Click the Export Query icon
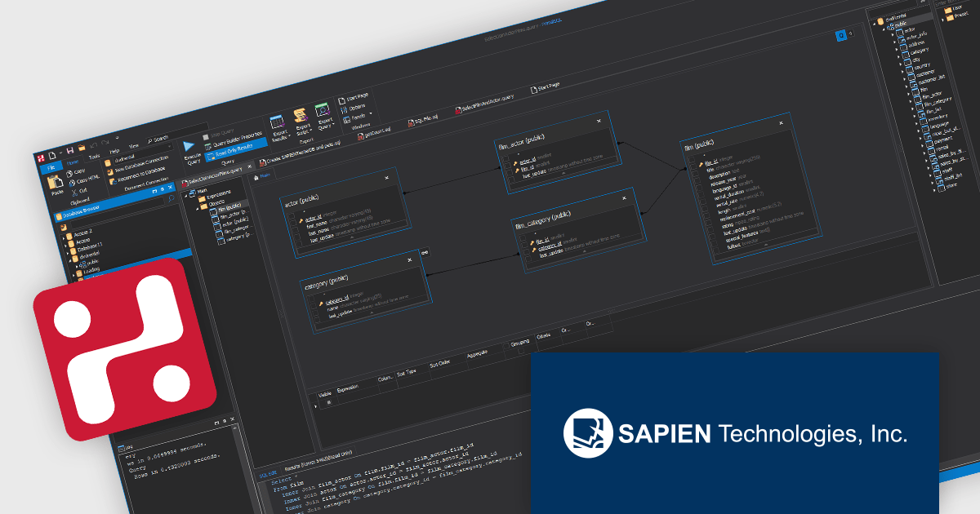The image size is (980, 514). (x=323, y=109)
